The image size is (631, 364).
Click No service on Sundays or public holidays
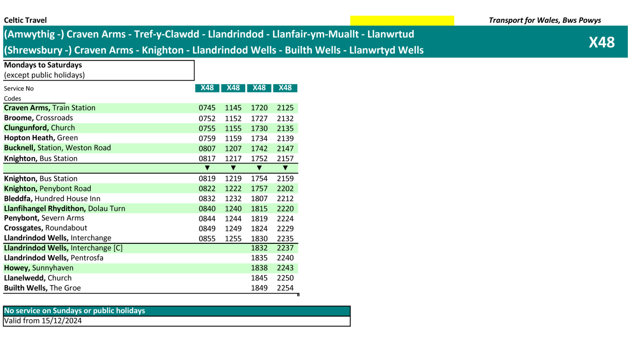[75, 311]
